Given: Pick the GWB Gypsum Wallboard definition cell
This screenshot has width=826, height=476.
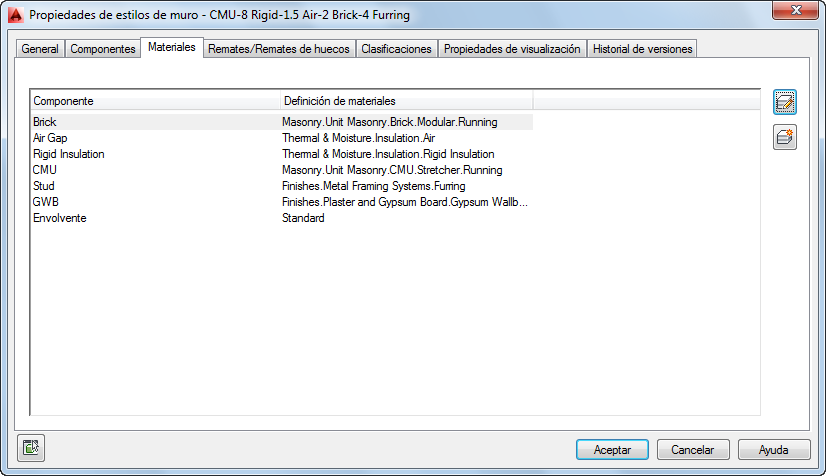Looking at the screenshot, I should tap(405, 202).
